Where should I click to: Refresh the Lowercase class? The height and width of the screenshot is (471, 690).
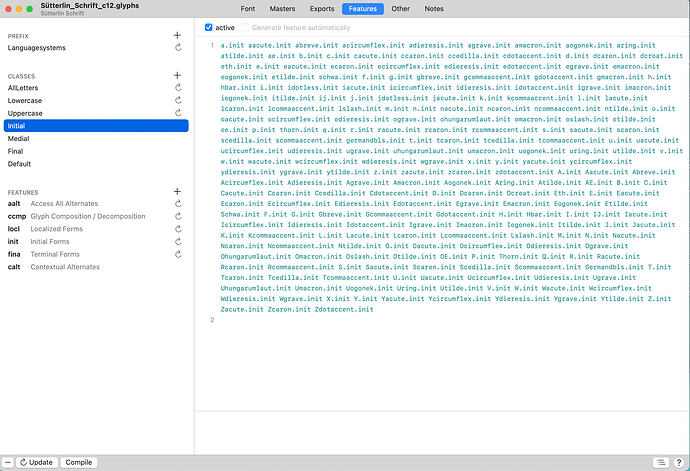178,100
